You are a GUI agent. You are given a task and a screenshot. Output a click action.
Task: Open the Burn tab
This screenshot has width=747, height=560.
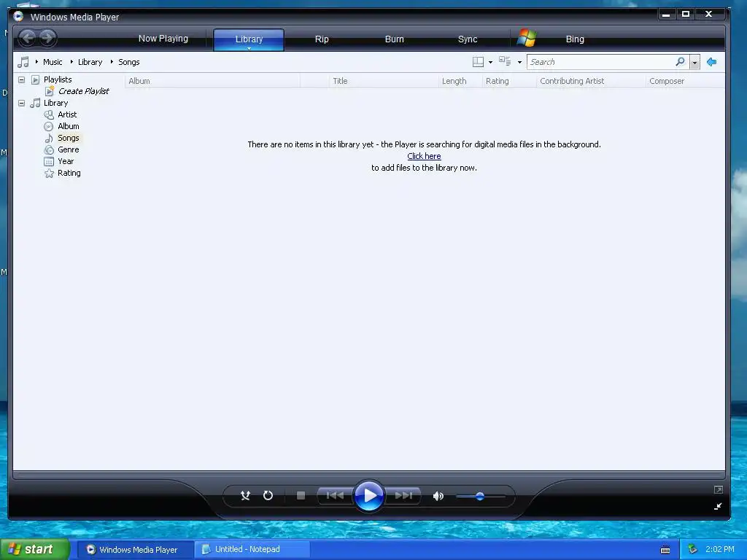click(x=394, y=39)
